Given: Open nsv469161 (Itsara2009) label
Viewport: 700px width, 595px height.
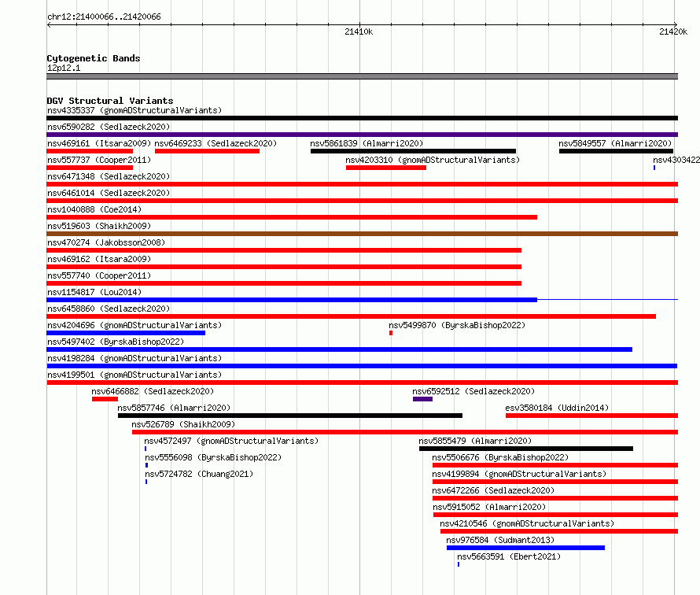Looking at the screenshot, I should coord(99,143).
